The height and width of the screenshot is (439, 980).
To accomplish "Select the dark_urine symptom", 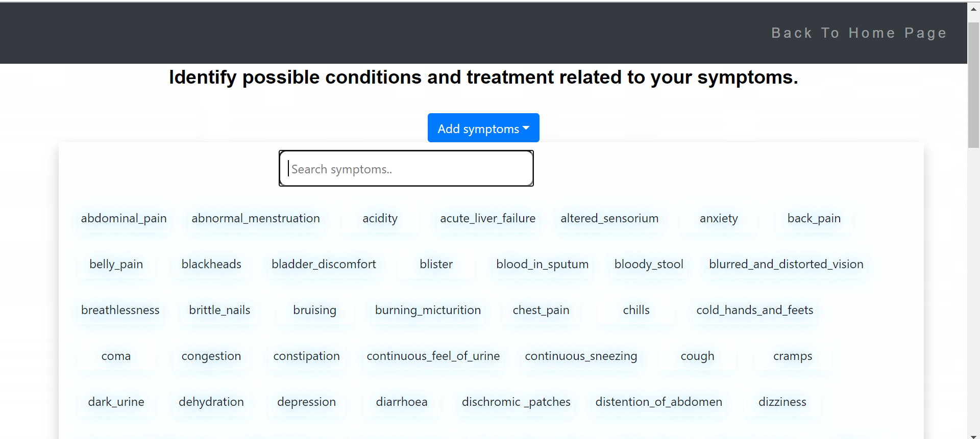I will click(x=116, y=402).
